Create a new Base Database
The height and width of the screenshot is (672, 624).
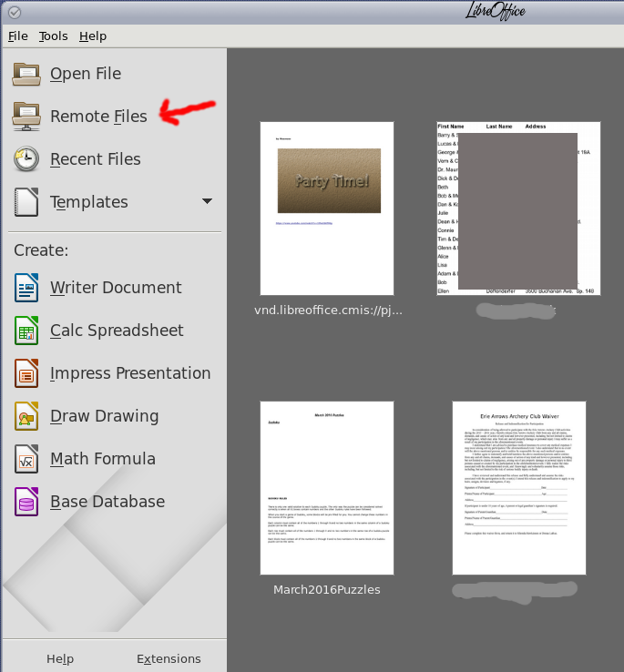tap(107, 502)
